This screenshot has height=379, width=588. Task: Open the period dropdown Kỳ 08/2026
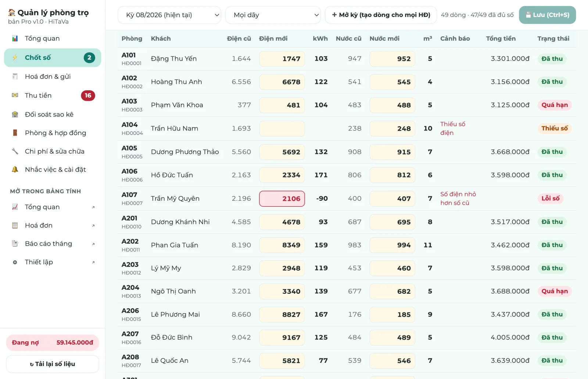click(x=169, y=15)
